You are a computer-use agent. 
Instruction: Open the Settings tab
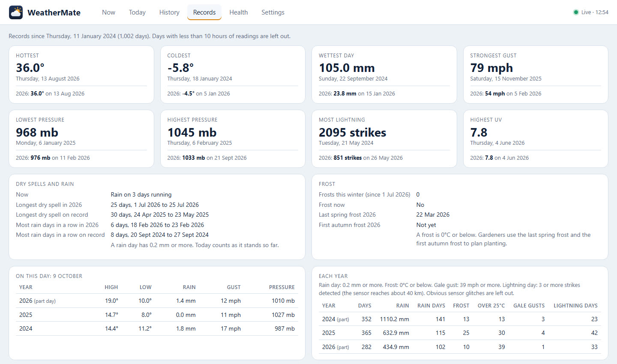273,12
